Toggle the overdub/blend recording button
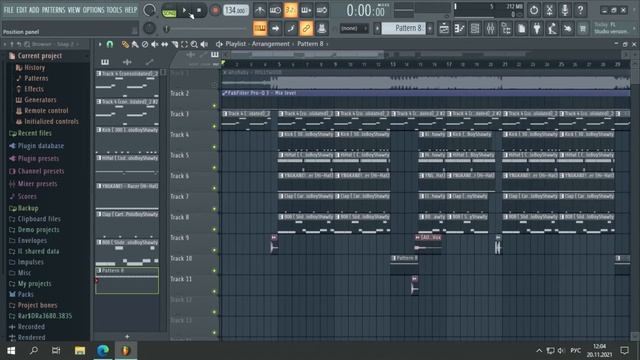The width and height of the screenshot is (640, 360). (x=306, y=10)
